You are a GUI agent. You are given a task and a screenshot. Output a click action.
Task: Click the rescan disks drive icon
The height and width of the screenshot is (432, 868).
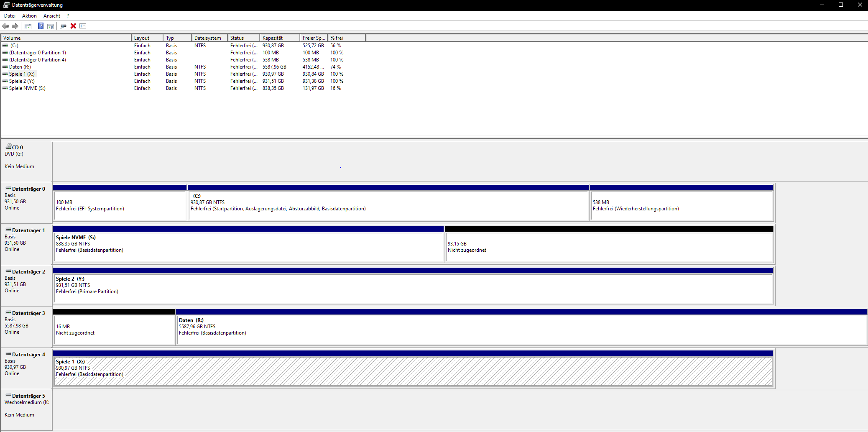(x=63, y=26)
